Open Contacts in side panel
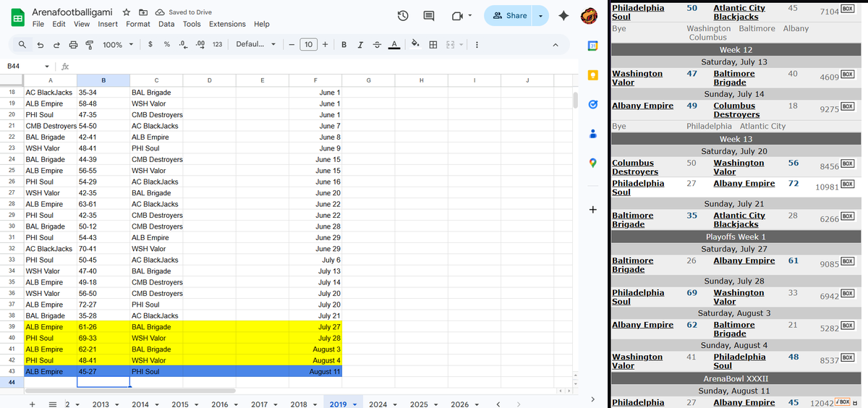 [x=592, y=134]
